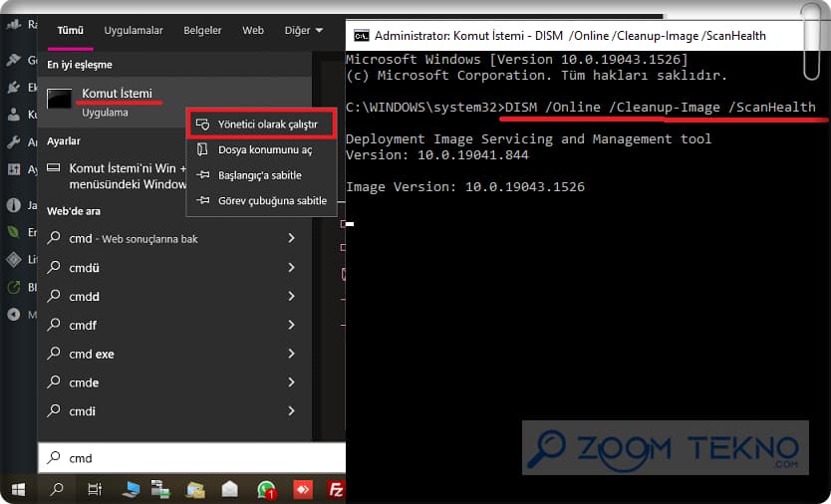The height and width of the screenshot is (504, 831).
Task: Click the Microsoft Windows version line in console
Action: (x=517, y=59)
